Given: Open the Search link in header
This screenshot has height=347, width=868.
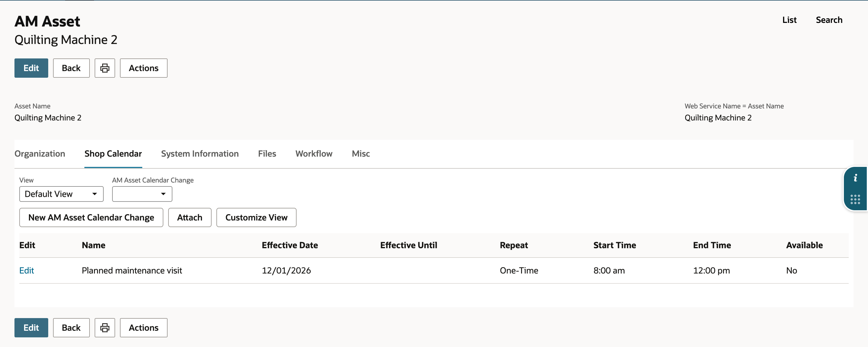Looking at the screenshot, I should tap(829, 20).
